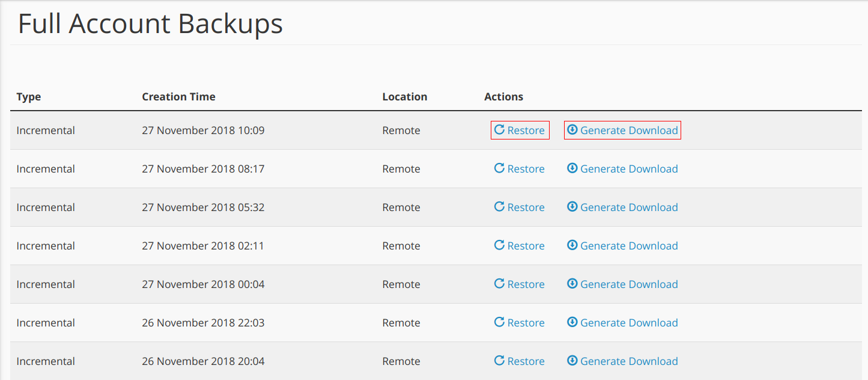868x380 pixels.
Task: Click download icon for 27 November 10:09 backup
Action: [572, 130]
